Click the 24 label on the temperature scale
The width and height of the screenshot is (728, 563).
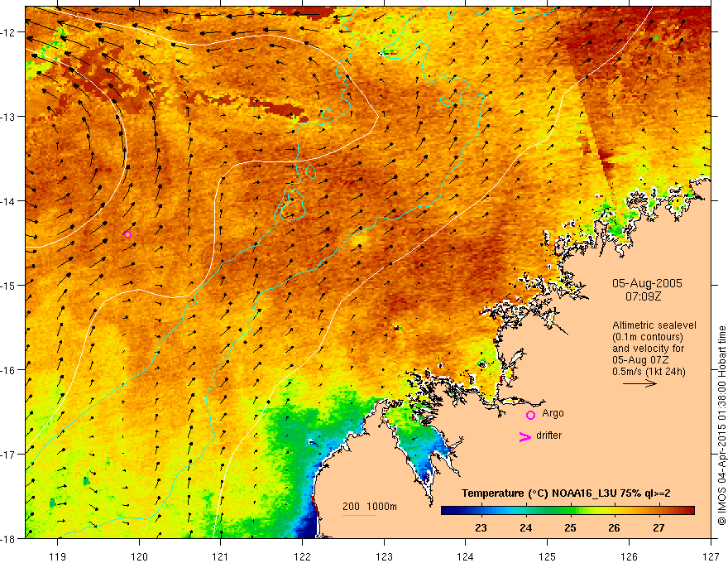[525, 527]
